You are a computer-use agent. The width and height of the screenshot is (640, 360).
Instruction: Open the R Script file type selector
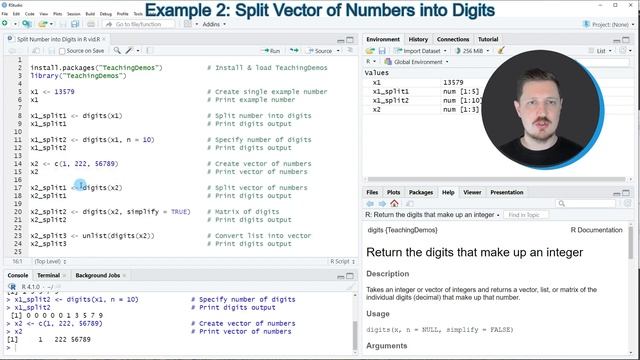coord(342,261)
